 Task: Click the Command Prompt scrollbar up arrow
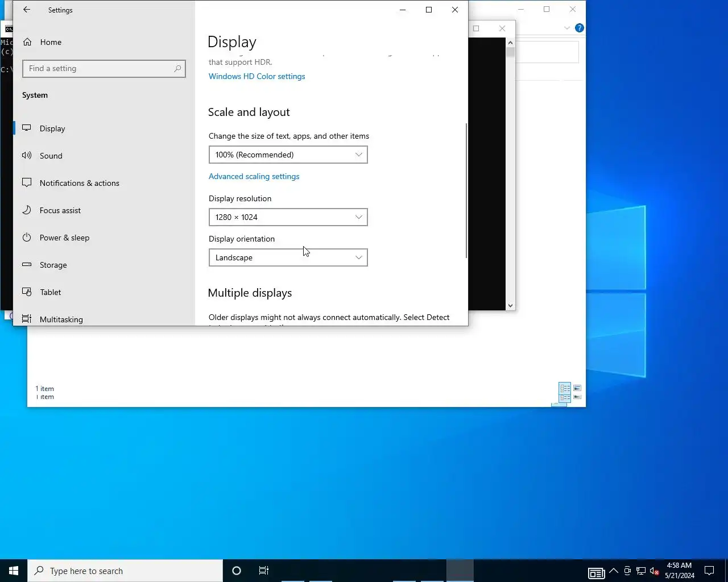pyautogui.click(x=510, y=43)
